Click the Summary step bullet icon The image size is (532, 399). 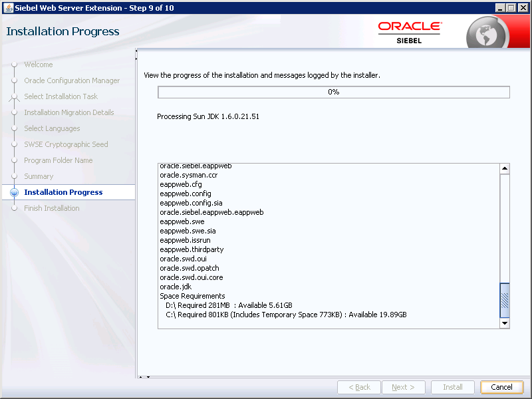click(14, 176)
